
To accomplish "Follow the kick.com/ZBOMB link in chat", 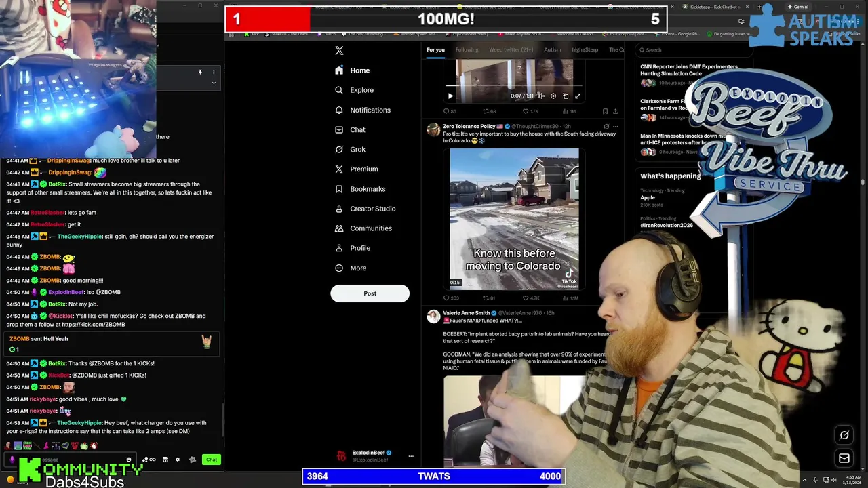I will tap(93, 325).
